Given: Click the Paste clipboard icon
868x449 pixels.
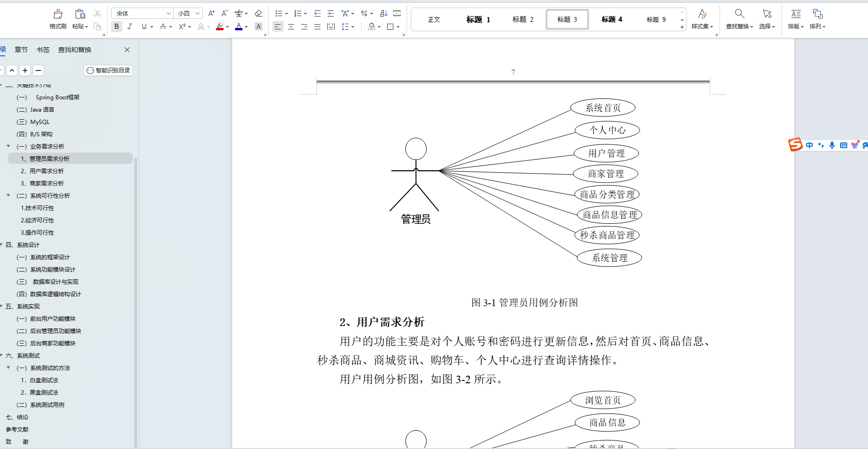Looking at the screenshot, I should [x=80, y=14].
